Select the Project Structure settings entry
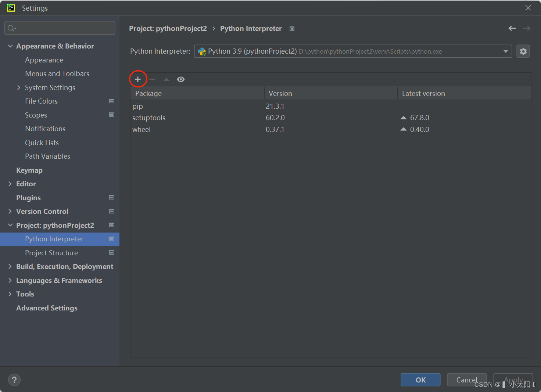 pos(51,253)
